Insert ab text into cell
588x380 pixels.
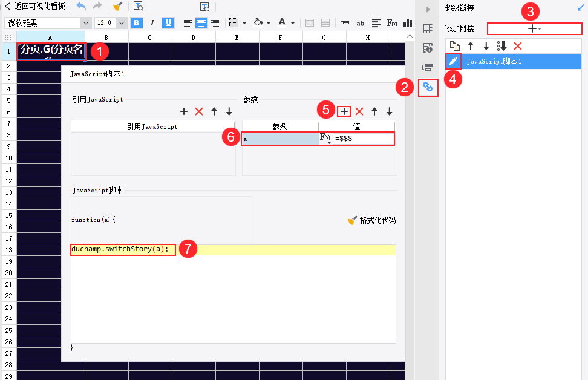point(361,23)
